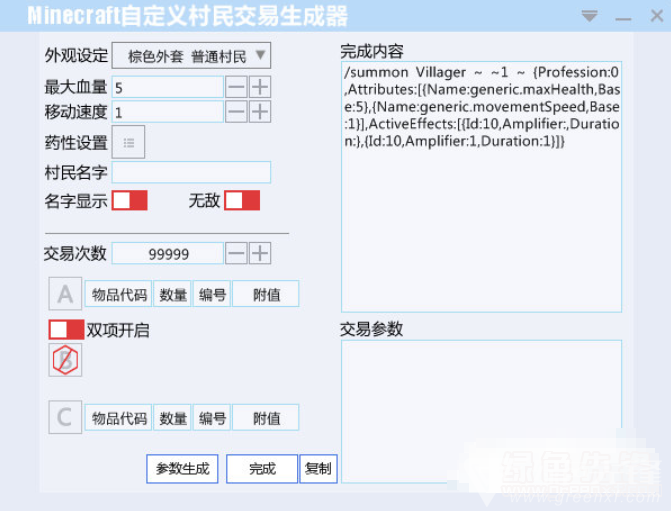This screenshot has height=511, width=671.
Task: Click quantity (数量) field in row C
Action: (x=172, y=417)
